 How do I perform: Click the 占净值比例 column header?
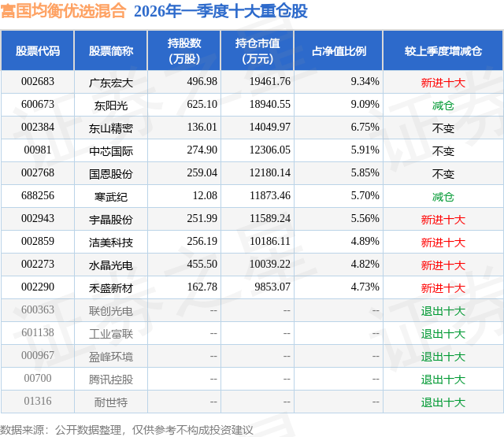[339, 50]
